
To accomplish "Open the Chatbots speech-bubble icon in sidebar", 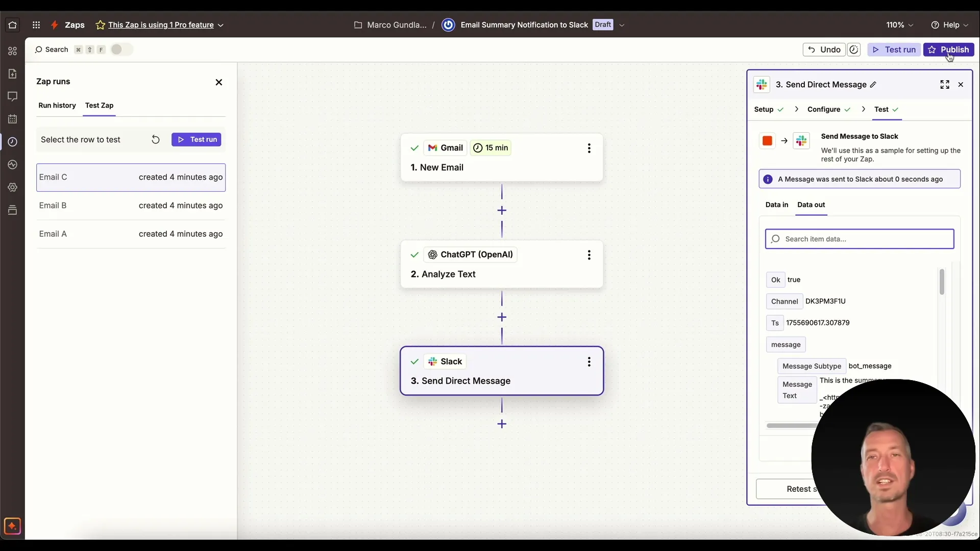I will pyautogui.click(x=12, y=96).
